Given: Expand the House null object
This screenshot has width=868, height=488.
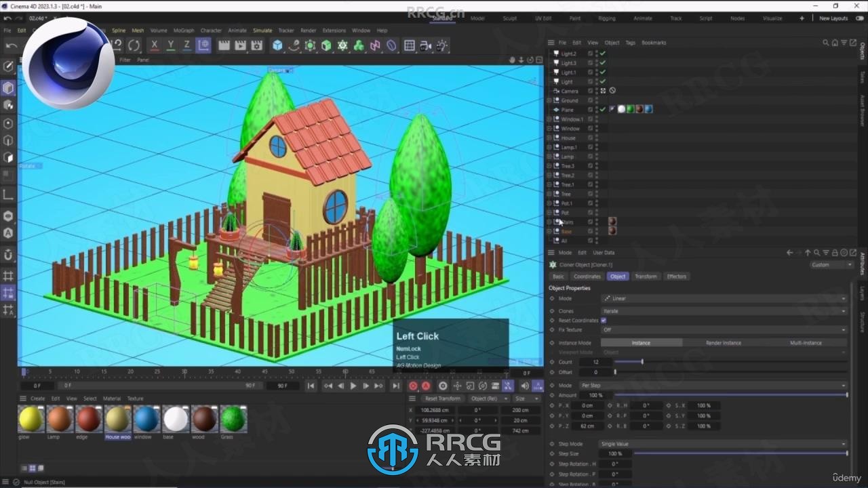Looking at the screenshot, I should (550, 138).
